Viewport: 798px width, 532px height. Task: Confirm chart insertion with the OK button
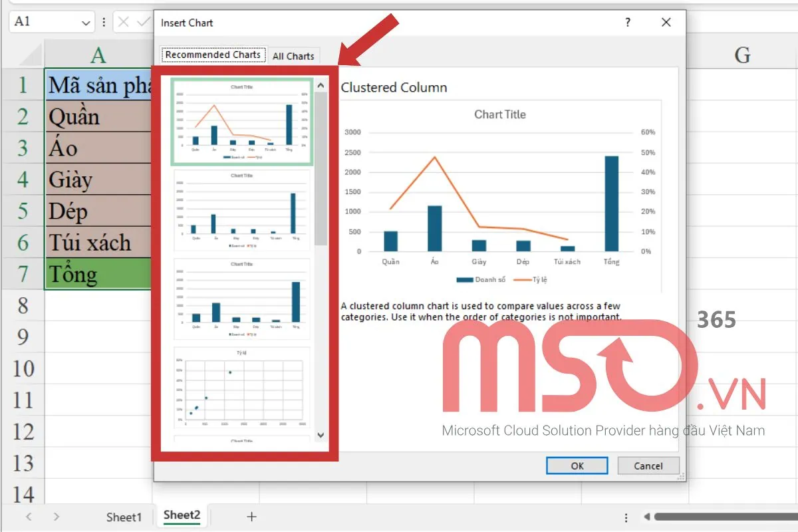point(576,465)
